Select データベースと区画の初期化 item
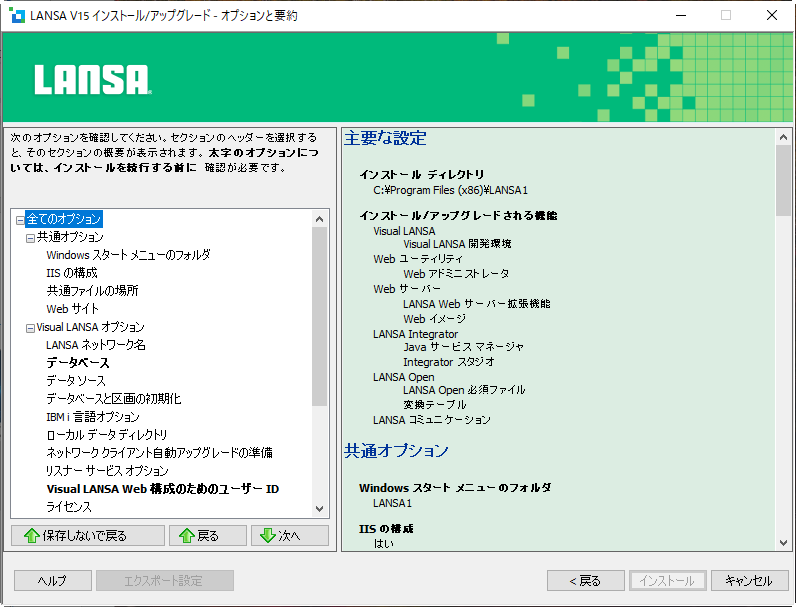The width and height of the screenshot is (796, 607). 114,399
